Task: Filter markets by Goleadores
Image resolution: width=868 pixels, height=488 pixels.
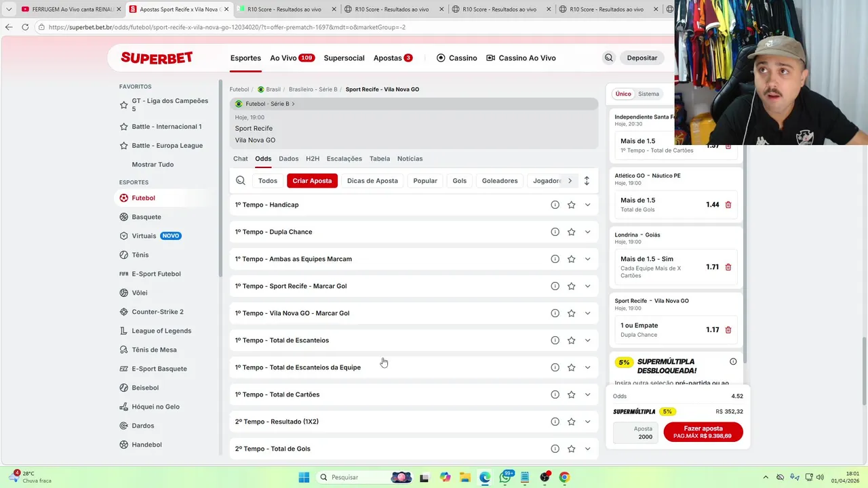Action: 500,181
